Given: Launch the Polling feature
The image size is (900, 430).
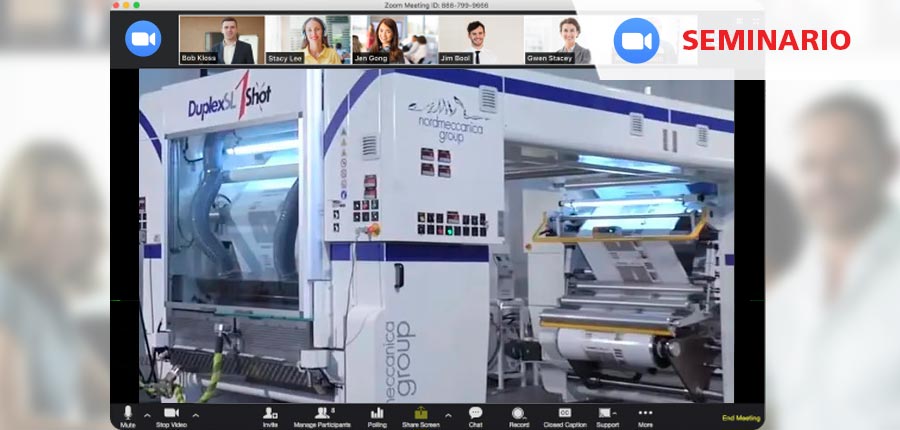Looking at the screenshot, I should pos(377,414).
